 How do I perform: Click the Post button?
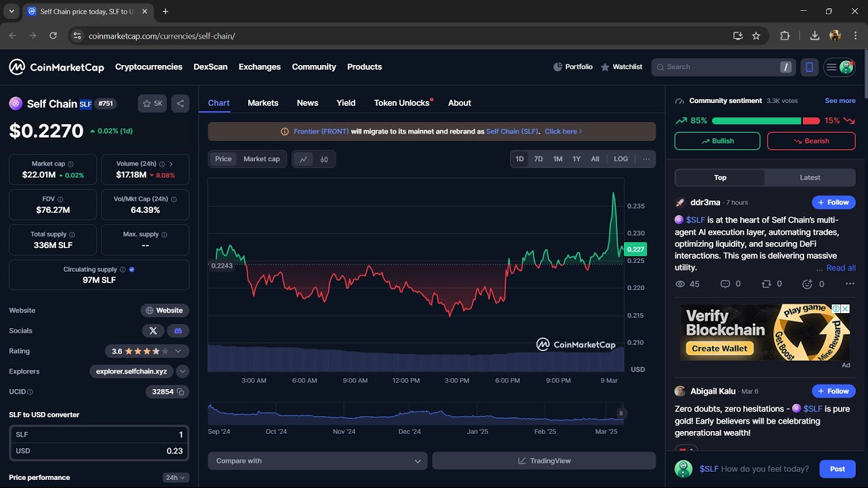pyautogui.click(x=837, y=469)
